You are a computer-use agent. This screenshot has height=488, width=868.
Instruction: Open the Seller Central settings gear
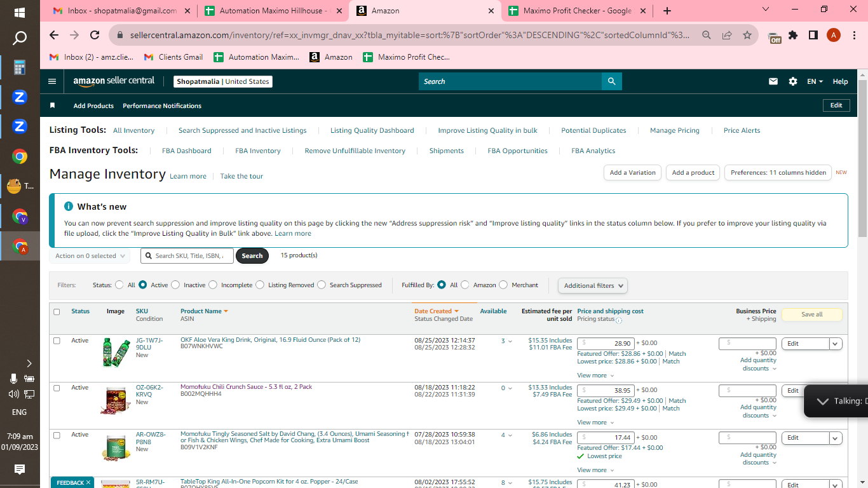(x=792, y=81)
